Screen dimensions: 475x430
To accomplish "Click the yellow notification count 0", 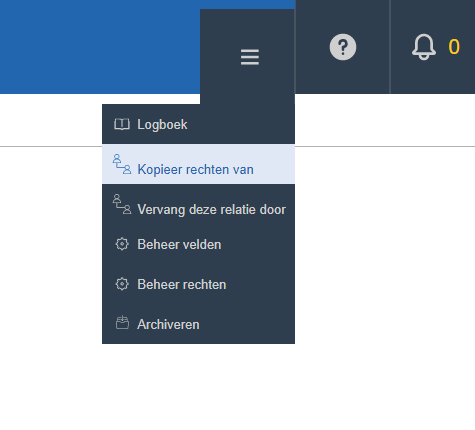I will (454, 47).
